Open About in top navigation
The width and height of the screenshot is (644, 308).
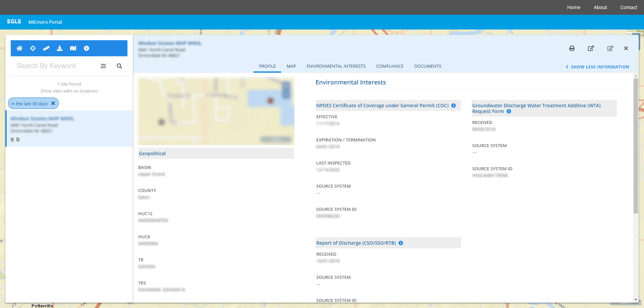point(600,7)
